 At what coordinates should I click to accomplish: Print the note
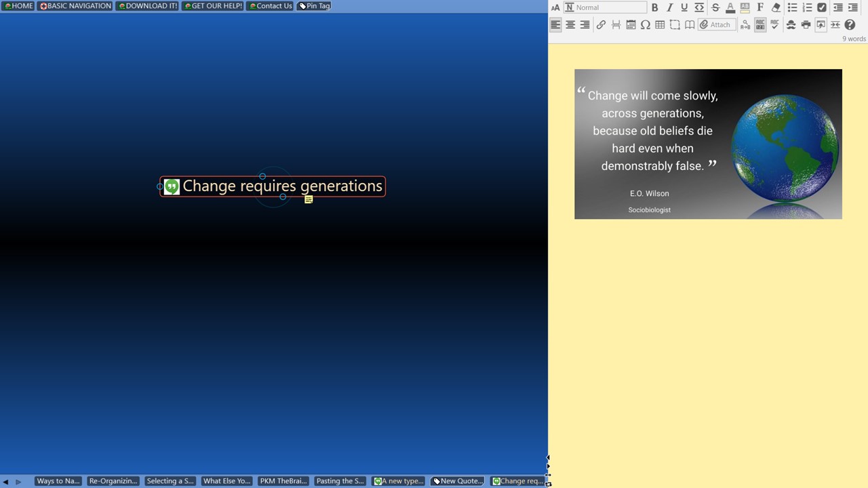click(806, 25)
